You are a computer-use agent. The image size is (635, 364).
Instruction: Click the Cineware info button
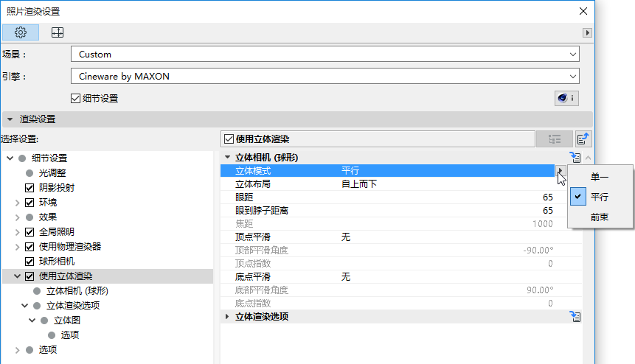pos(566,98)
